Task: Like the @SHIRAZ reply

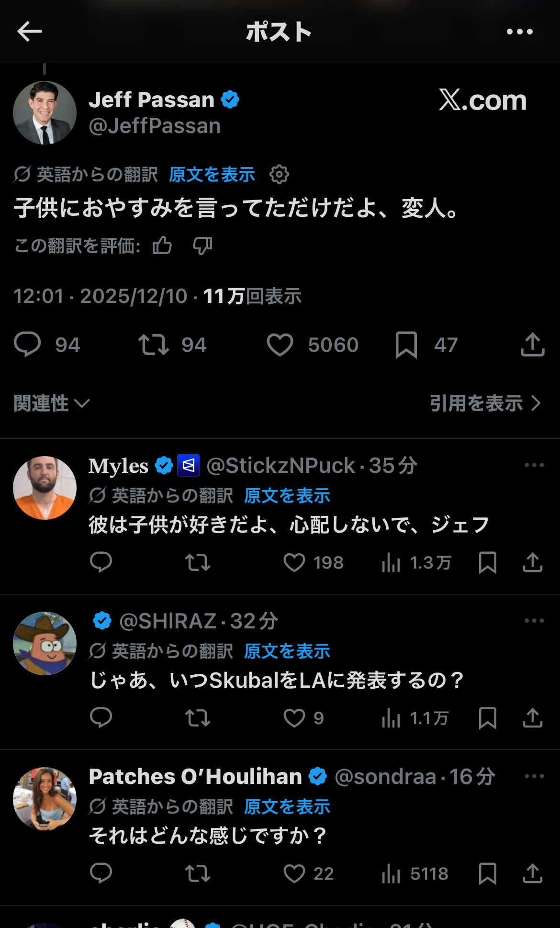Action: 294,718
